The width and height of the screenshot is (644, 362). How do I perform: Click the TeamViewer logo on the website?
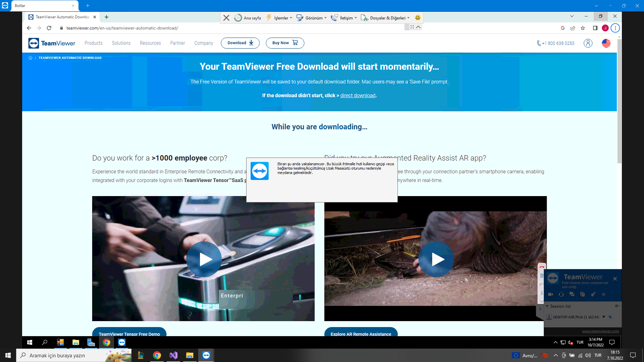52,43
